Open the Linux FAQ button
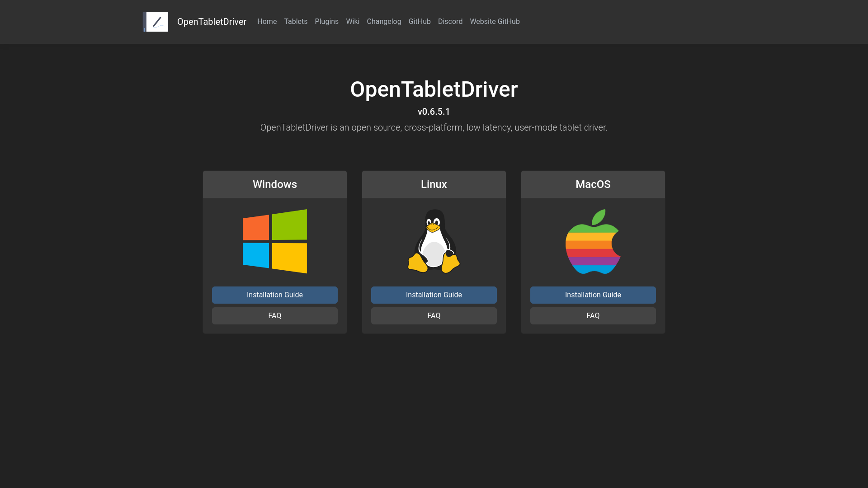The height and width of the screenshot is (488, 868). tap(434, 316)
